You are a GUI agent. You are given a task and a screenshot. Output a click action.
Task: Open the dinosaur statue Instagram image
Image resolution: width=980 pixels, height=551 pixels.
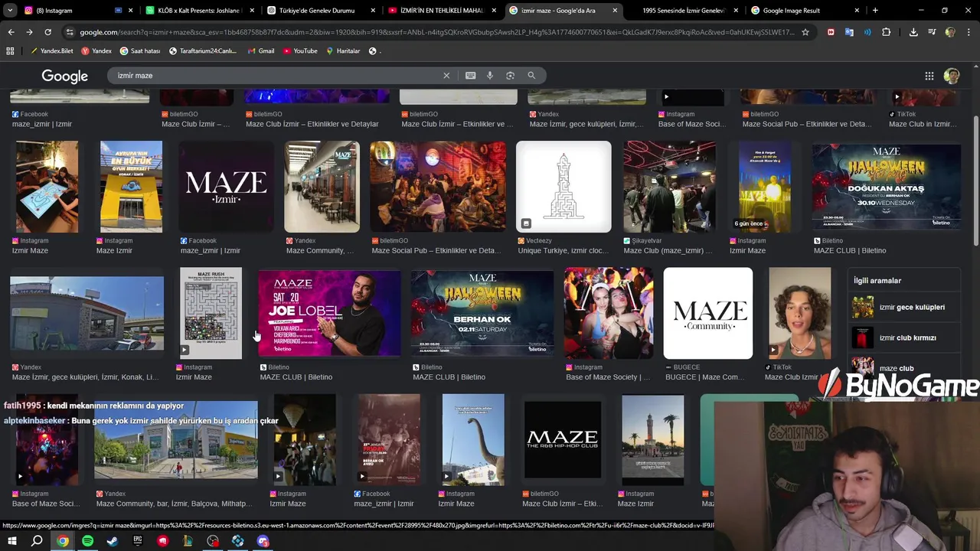[473, 440]
